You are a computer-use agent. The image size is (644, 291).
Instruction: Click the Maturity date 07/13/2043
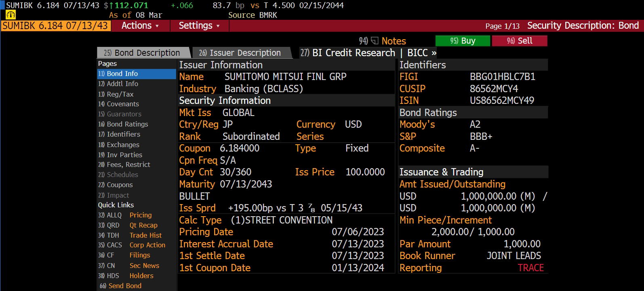(x=246, y=184)
